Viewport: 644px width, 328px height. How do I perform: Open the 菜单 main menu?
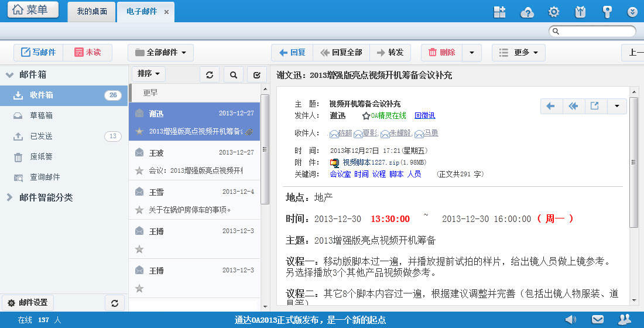33,10
